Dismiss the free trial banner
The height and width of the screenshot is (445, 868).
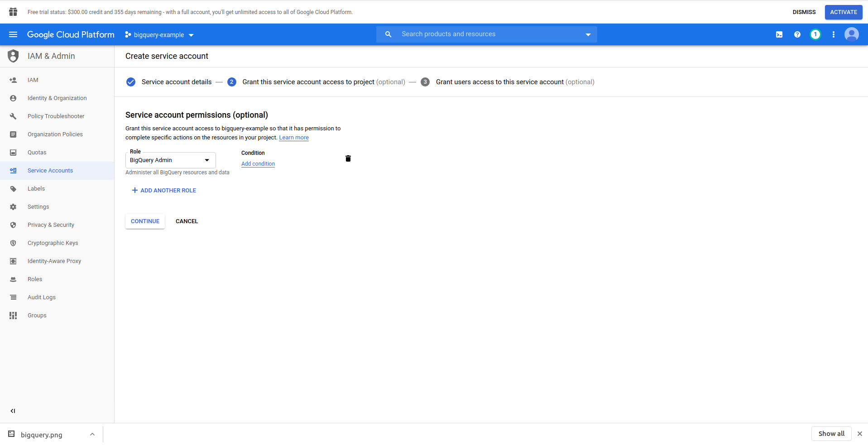(804, 12)
